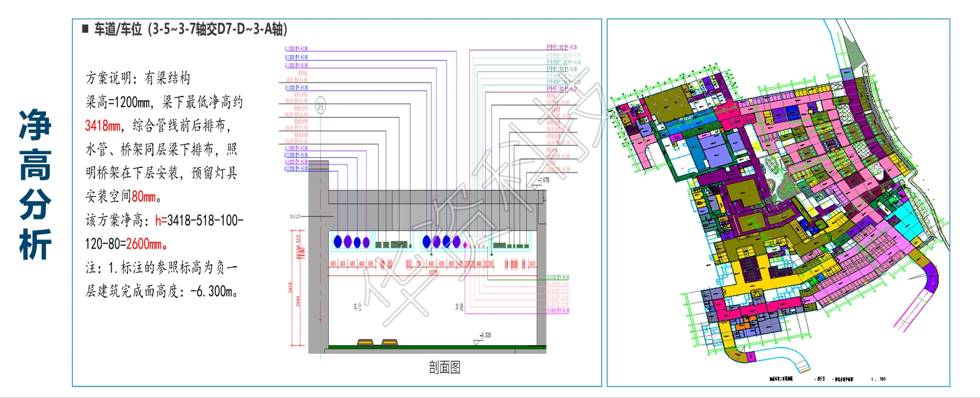This screenshot has width=980, height=398.
Task: Click the red 3418mm value
Action: pyautogui.click(x=103, y=126)
